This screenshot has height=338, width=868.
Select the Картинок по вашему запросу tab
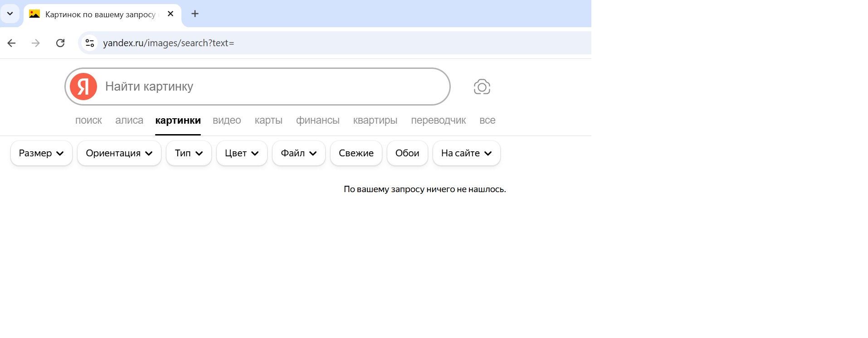coord(102,14)
